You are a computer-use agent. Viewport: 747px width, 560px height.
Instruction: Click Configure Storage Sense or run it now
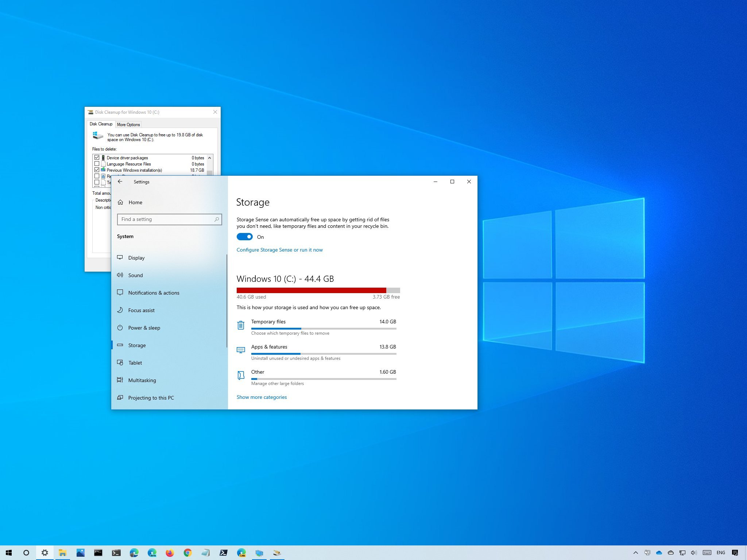(x=279, y=250)
